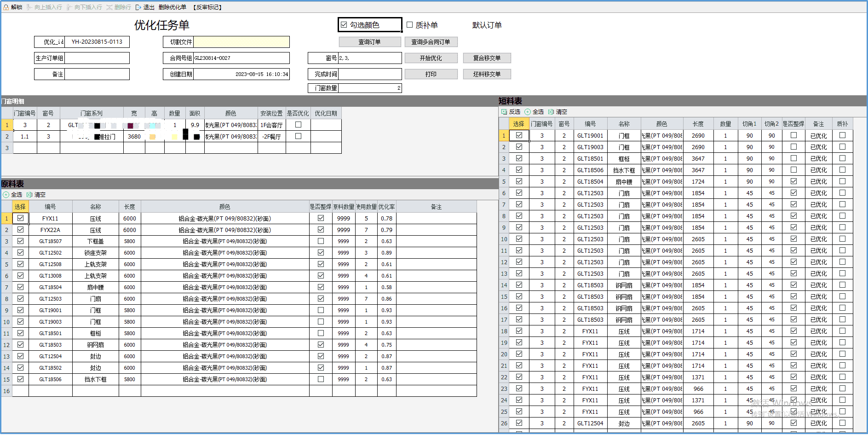Click the 默认订单 label

pyautogui.click(x=487, y=25)
